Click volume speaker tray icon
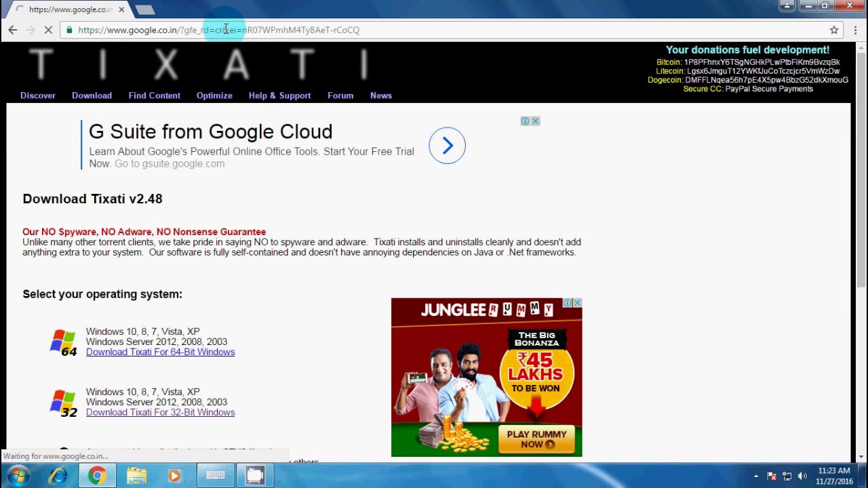 point(802,476)
